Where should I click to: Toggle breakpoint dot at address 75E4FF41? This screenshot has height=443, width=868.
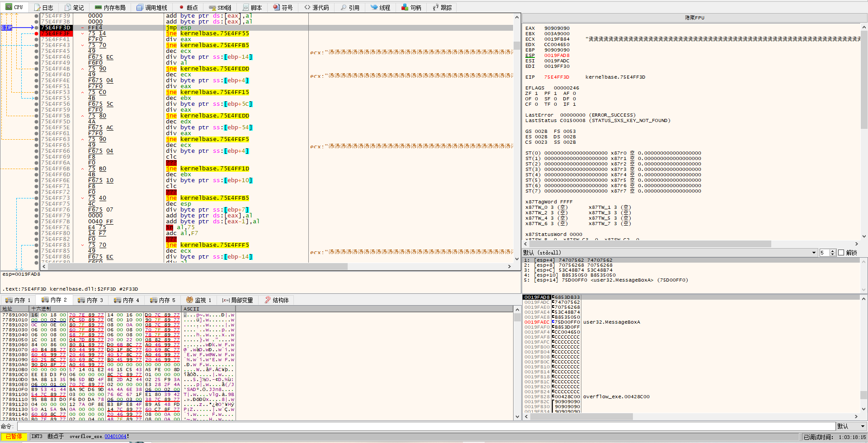37,39
